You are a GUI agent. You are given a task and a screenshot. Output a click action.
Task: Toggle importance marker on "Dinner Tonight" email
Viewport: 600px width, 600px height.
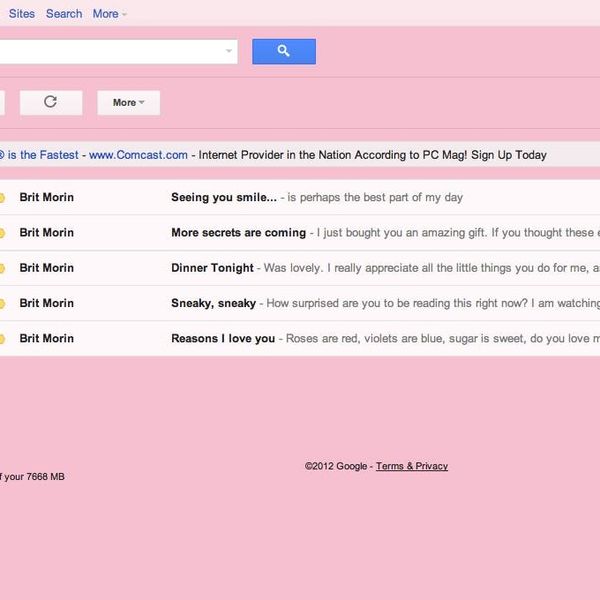[2, 268]
